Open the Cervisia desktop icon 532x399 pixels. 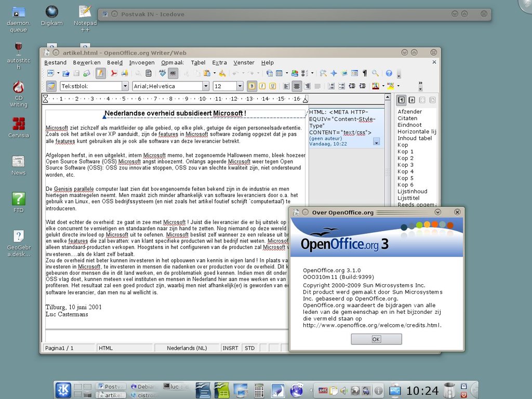[x=19, y=128]
